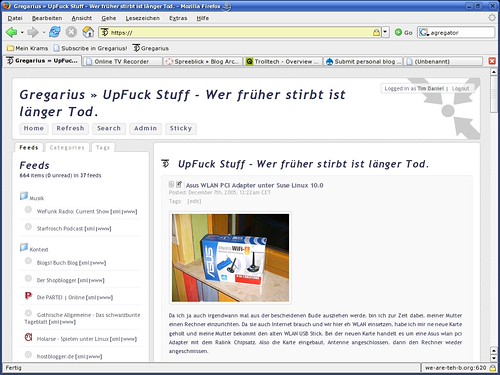Open the Mein Krams bookmark folder
The height and width of the screenshot is (375, 500).
tap(28, 48)
